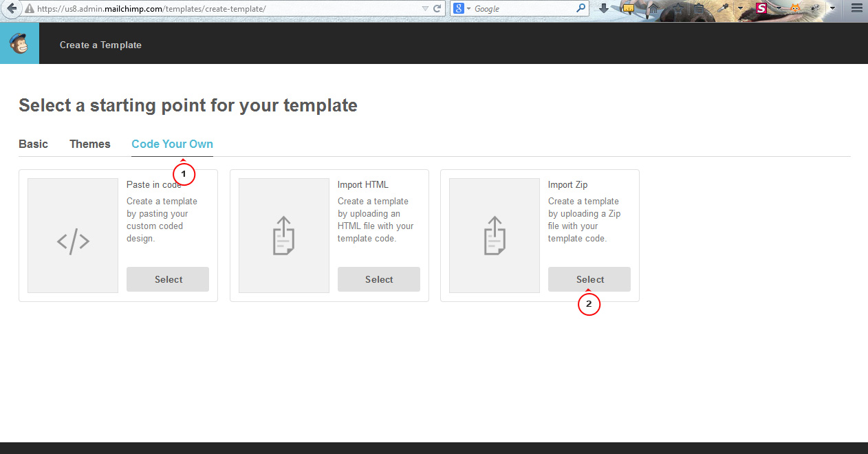Open the bookmarks list clipboard icon
The width and height of the screenshot is (868, 454).
click(699, 8)
